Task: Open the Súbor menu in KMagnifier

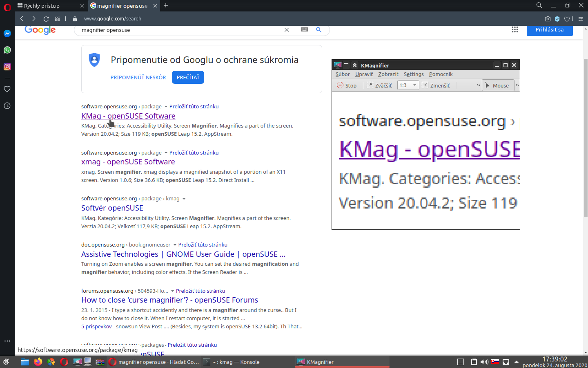Action: coord(343,74)
